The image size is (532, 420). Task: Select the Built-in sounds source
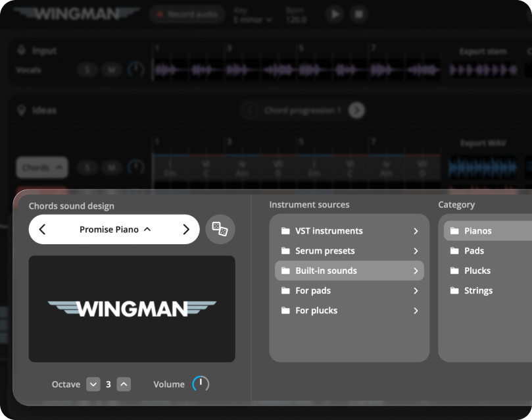[x=349, y=271]
